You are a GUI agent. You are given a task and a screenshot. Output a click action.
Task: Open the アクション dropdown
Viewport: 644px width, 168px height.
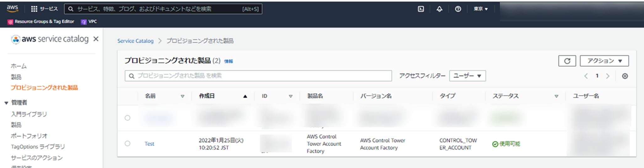604,61
